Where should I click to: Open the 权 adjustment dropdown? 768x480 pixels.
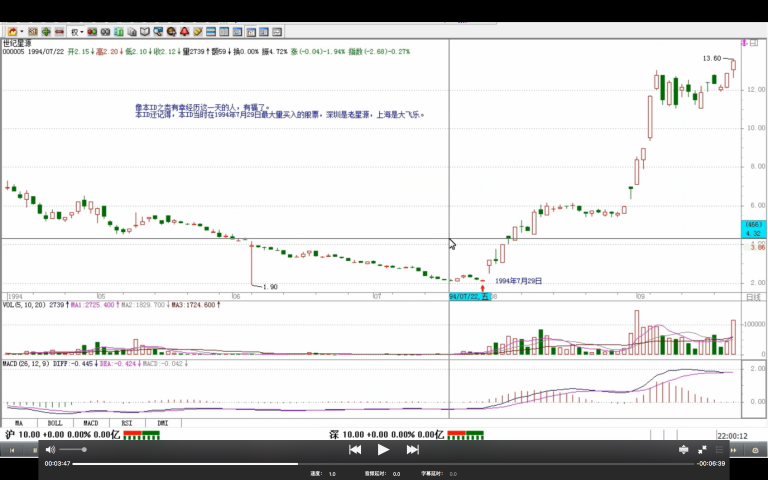77,32
